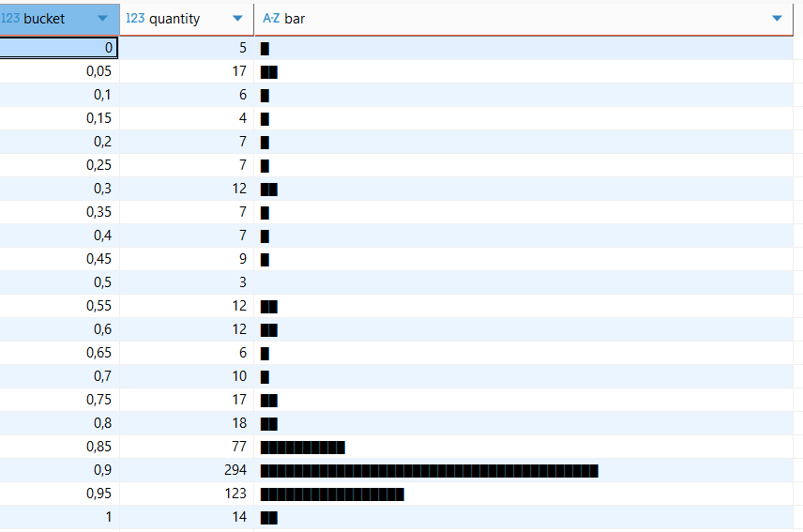Select the bar cell in the 0,95 row

[523, 494]
